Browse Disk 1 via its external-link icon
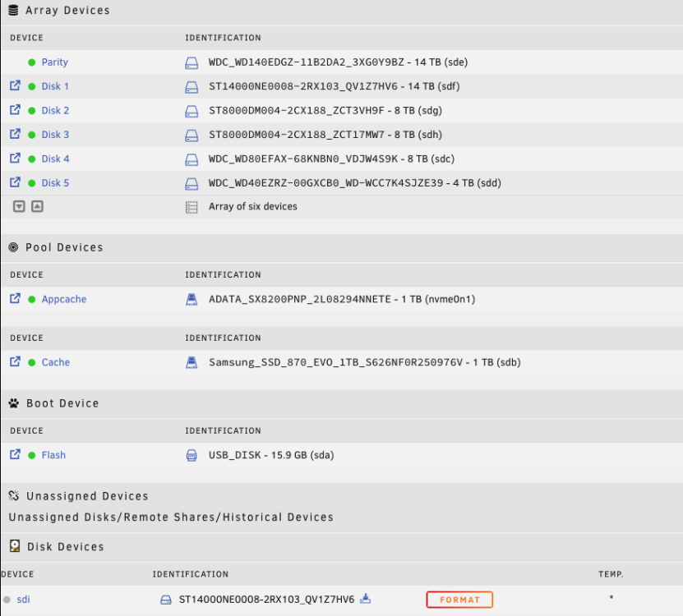683x616 pixels. point(16,85)
